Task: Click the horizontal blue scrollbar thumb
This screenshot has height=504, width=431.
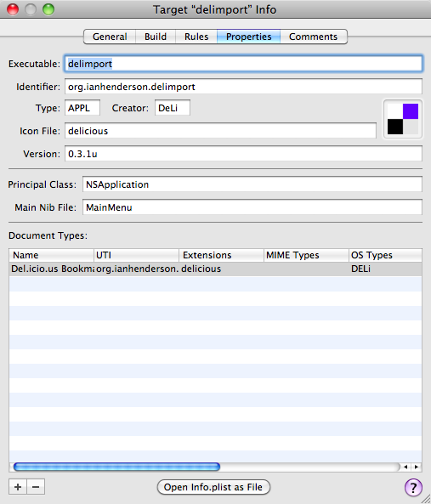Action: click(x=116, y=467)
